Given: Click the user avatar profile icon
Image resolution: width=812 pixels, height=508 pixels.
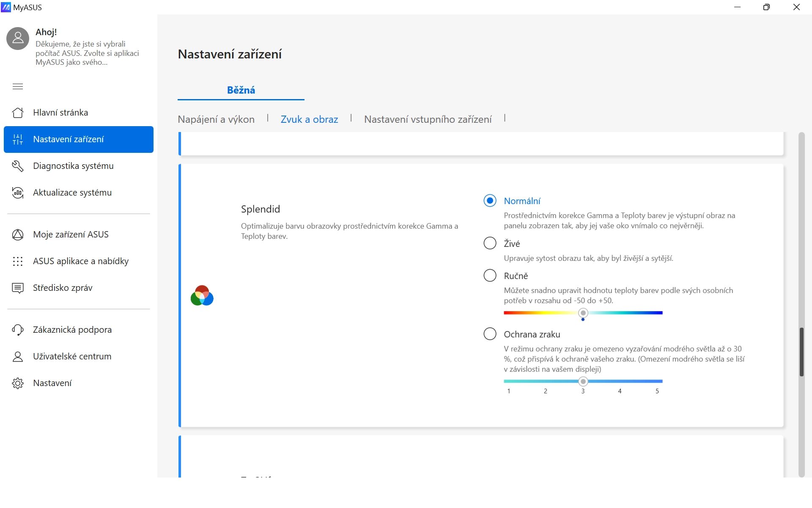Looking at the screenshot, I should click(x=18, y=39).
